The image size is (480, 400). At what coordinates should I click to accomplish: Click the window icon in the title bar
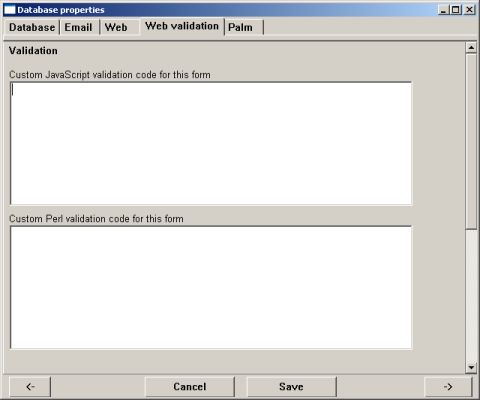[10, 10]
